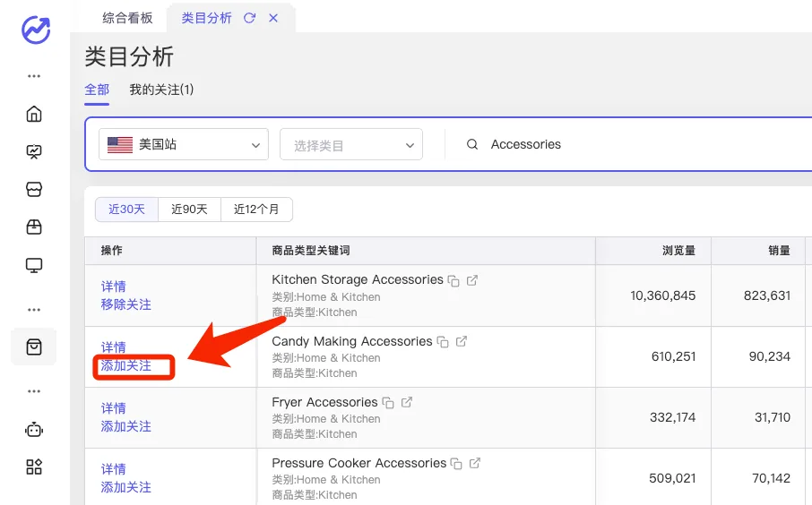This screenshot has height=505, width=812.
Task: Copy Pressure Cooker Accessories keyword
Action: [456, 464]
